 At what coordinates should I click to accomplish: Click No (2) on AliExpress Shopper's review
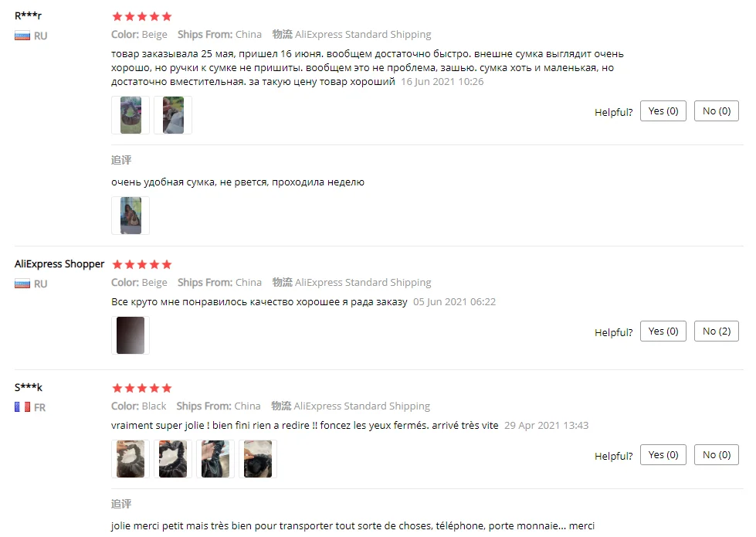[x=717, y=331]
